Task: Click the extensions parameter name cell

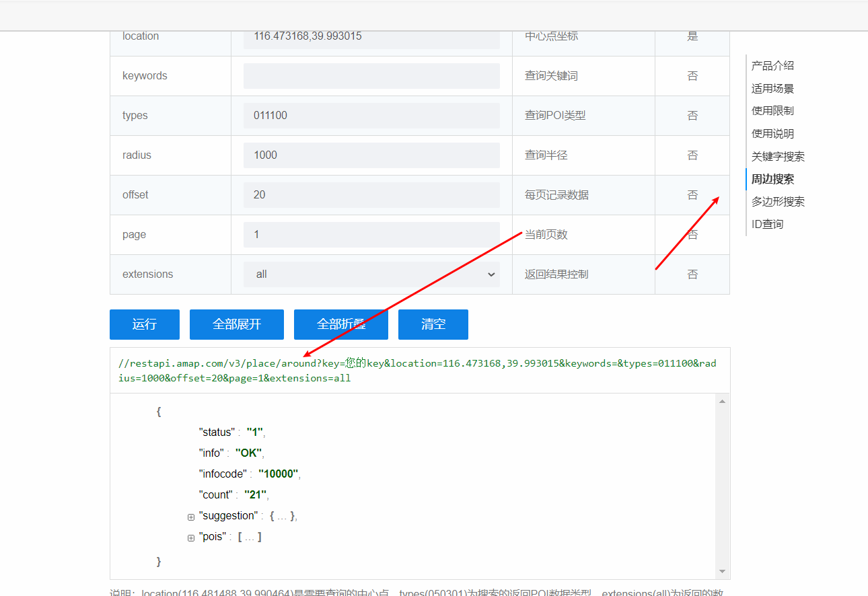Action: point(170,274)
